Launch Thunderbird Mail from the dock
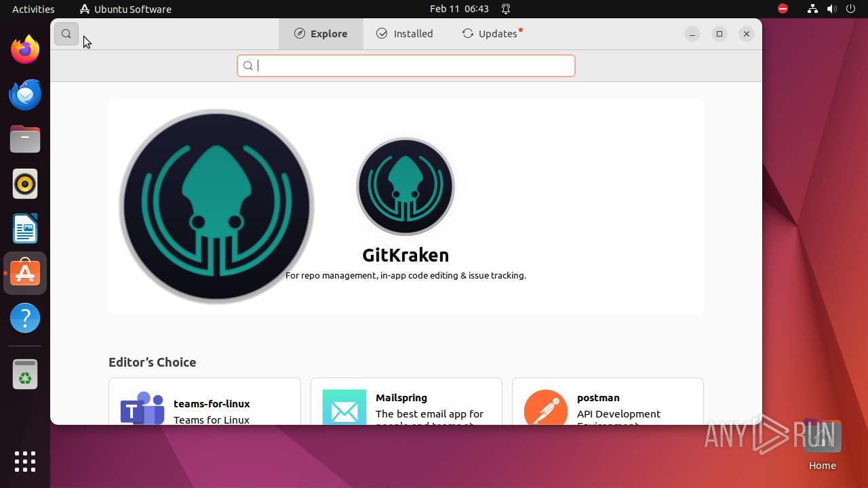 coord(25,94)
